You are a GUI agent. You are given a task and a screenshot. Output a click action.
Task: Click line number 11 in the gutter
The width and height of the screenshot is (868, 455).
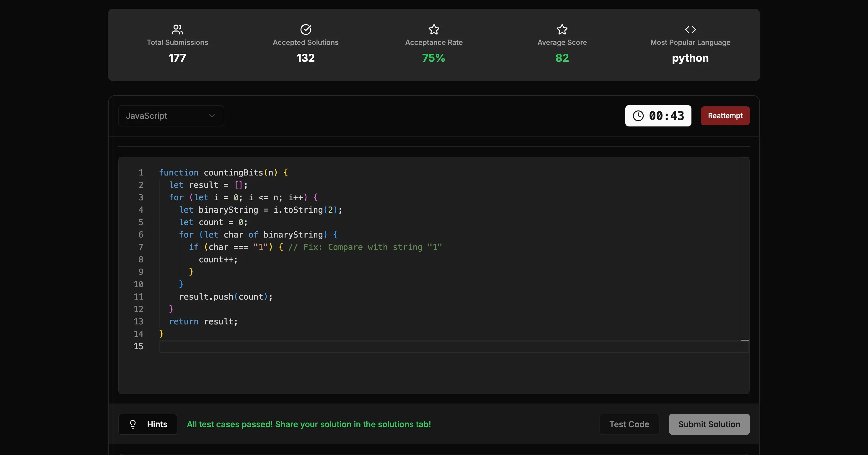pyautogui.click(x=138, y=297)
